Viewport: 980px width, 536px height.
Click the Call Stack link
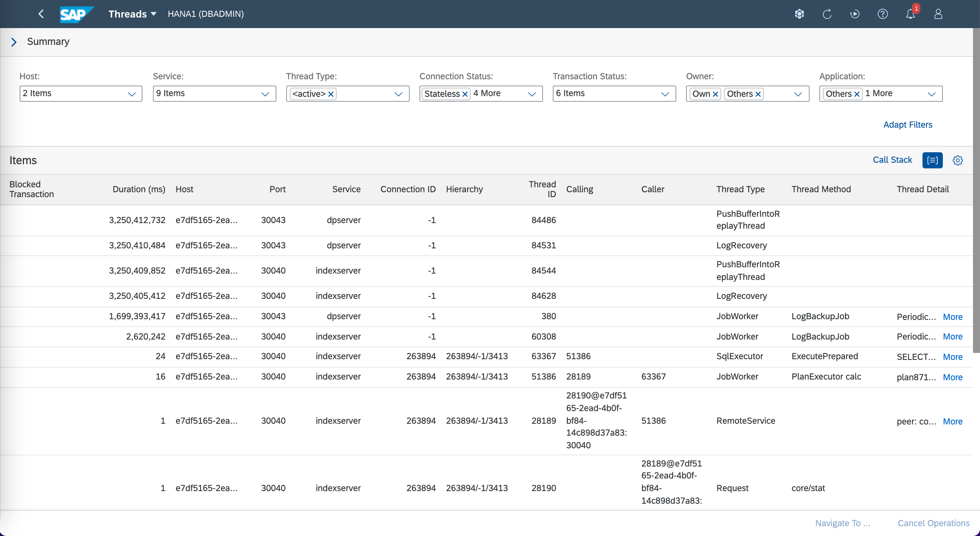(892, 160)
